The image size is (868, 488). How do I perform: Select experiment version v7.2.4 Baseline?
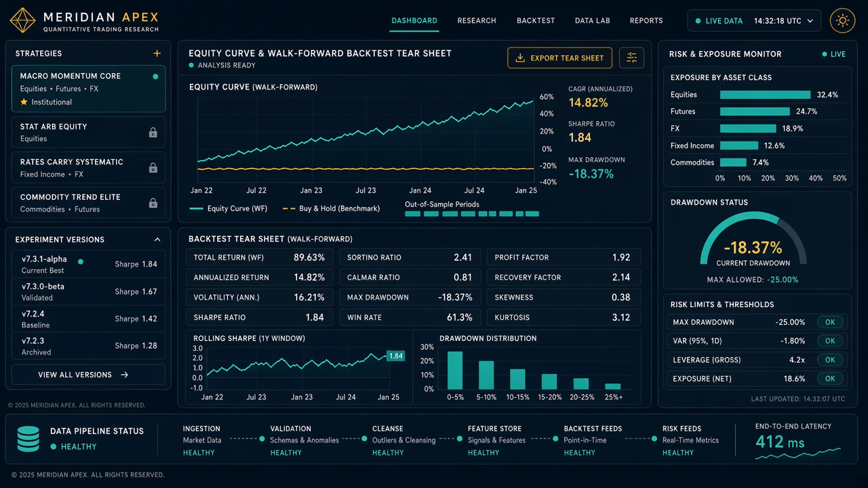point(88,319)
